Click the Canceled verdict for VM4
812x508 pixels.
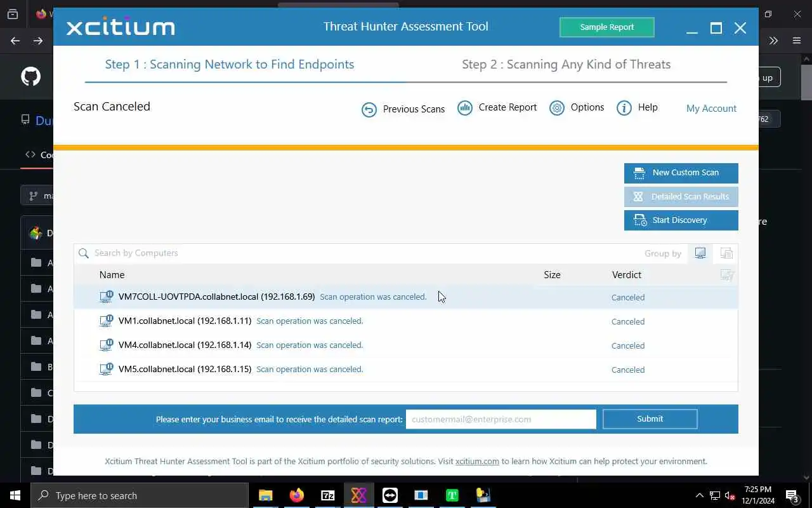pos(628,345)
